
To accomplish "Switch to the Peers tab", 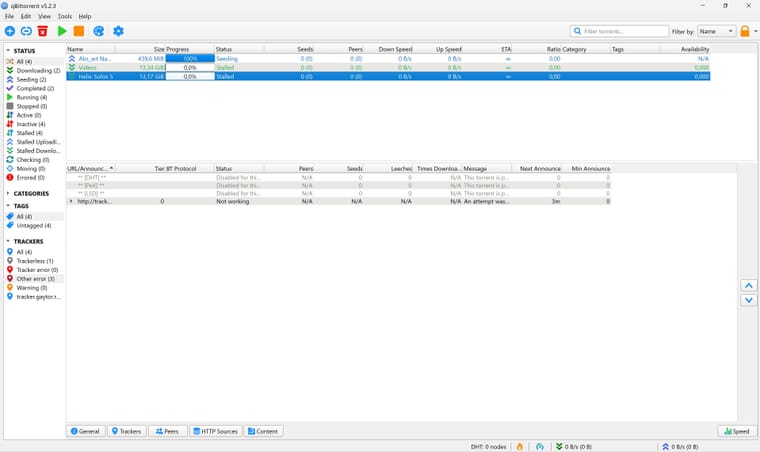I will click(x=167, y=431).
